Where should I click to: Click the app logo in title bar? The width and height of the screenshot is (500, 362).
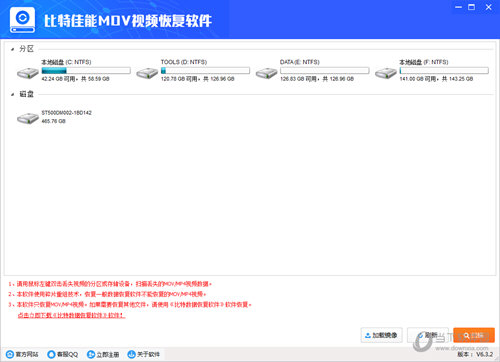[22, 20]
